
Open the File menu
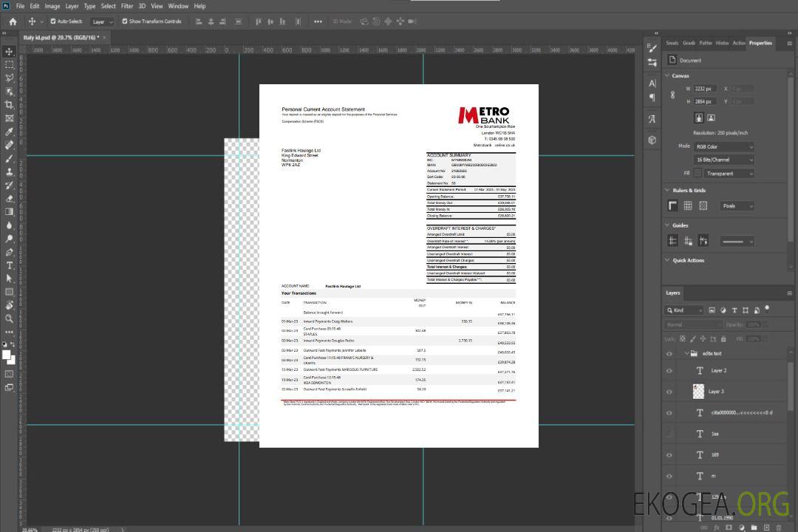20,6
